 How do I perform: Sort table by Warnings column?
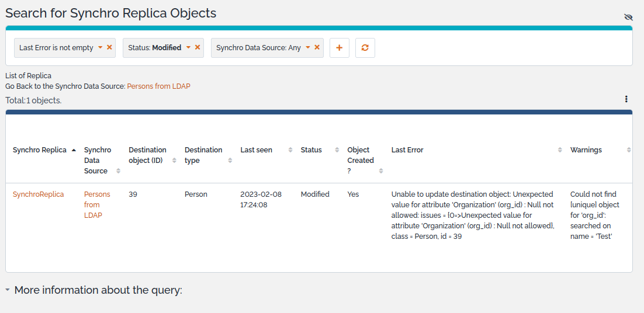click(586, 150)
